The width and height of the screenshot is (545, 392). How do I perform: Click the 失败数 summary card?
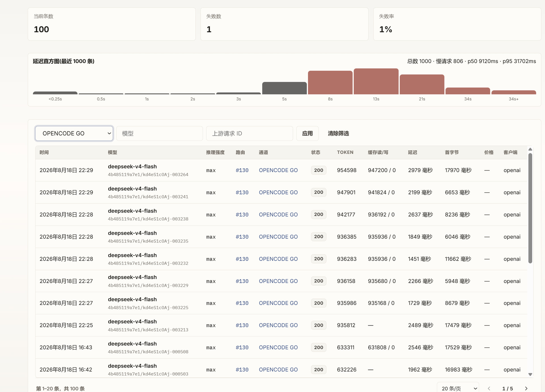[x=284, y=24]
